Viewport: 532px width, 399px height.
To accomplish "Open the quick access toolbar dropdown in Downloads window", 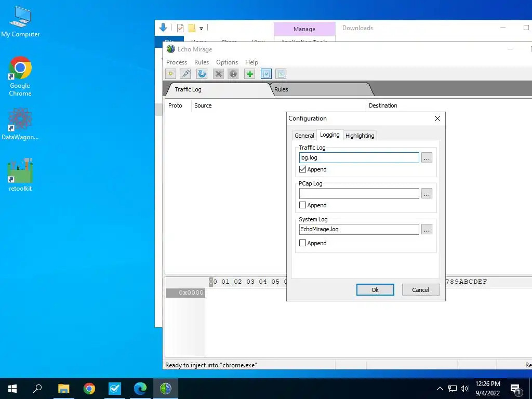I will point(201,29).
